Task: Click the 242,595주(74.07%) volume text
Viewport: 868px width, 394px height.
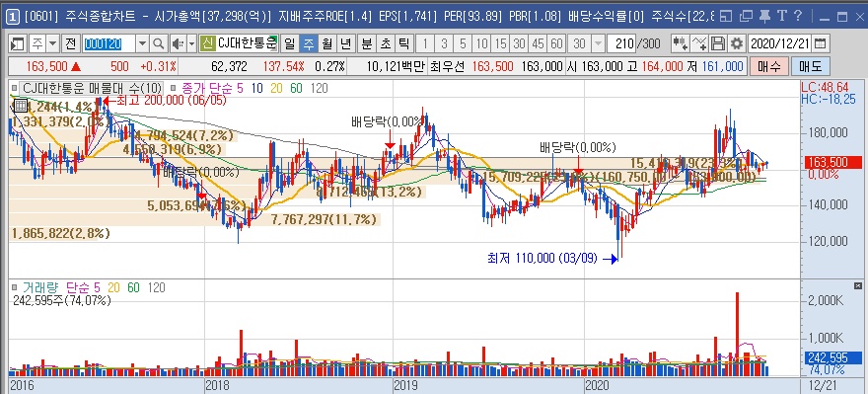Action: (62, 300)
